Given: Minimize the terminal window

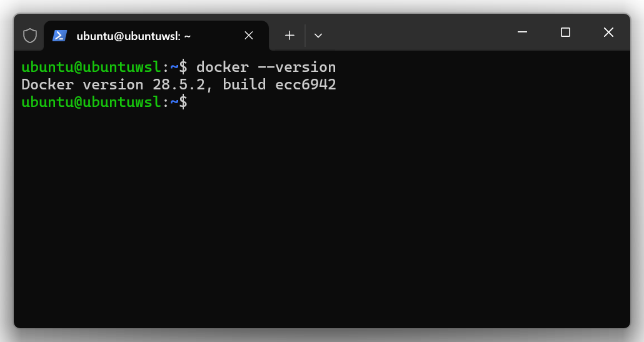Looking at the screenshot, I should (523, 33).
